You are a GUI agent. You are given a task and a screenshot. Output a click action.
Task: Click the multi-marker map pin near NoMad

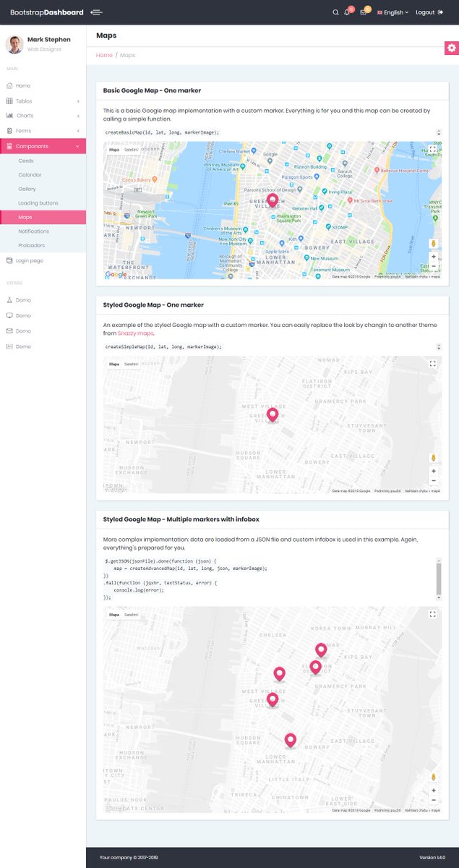click(x=321, y=650)
